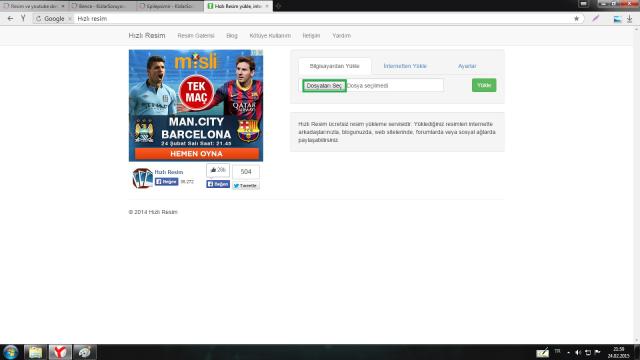The height and width of the screenshot is (360, 640).
Task: Select the İnternetten Yükle tab
Action: pos(405,66)
